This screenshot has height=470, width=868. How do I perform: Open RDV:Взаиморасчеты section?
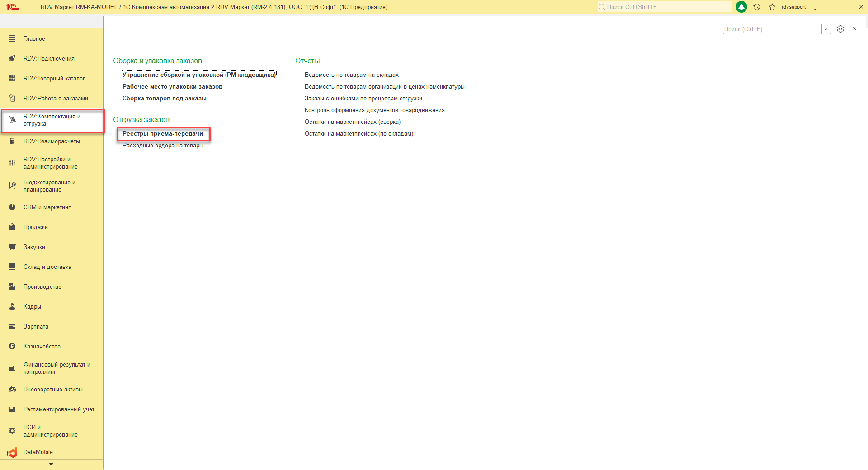(52, 141)
